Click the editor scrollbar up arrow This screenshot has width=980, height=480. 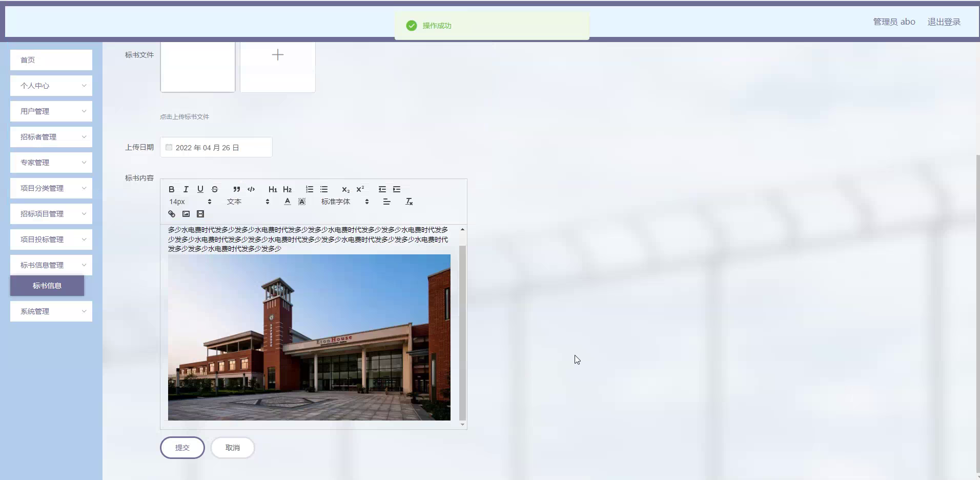[x=462, y=229]
